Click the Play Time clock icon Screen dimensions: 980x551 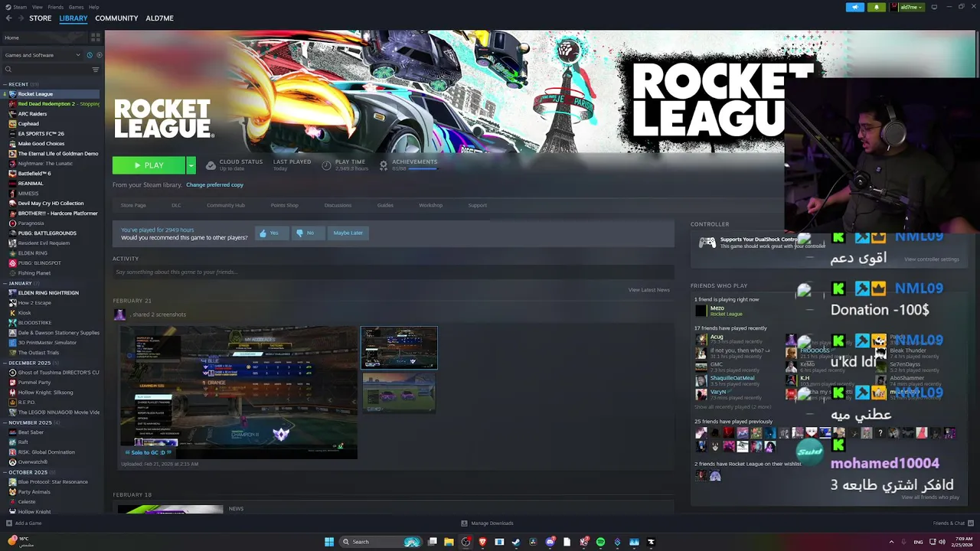coord(327,165)
